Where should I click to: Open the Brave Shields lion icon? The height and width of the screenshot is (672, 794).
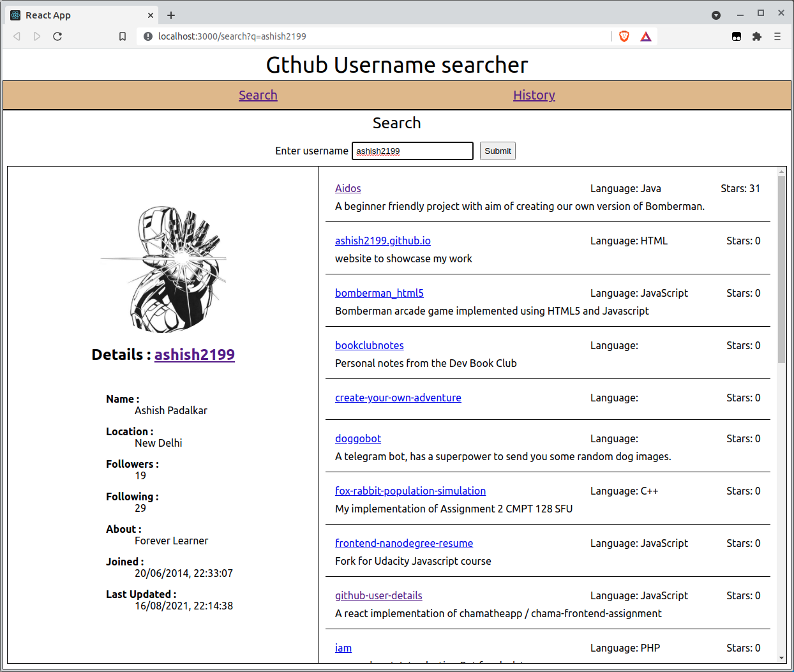[x=624, y=36]
